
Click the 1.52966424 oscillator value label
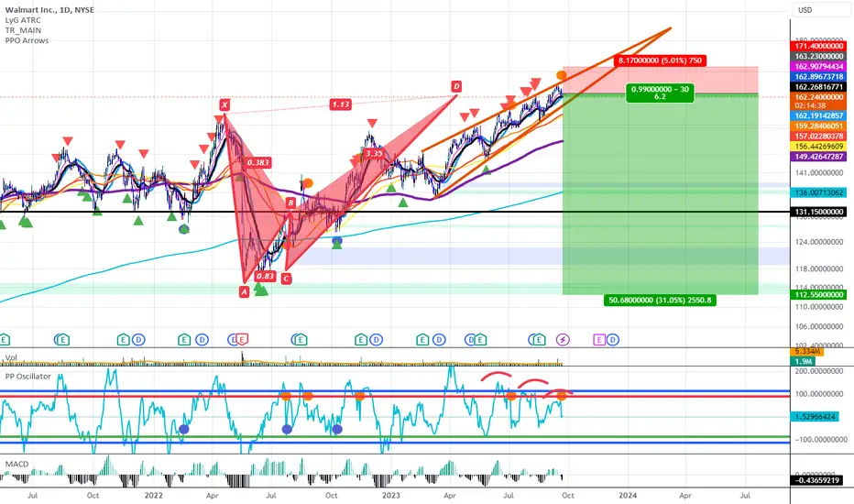pyautogui.click(x=815, y=417)
